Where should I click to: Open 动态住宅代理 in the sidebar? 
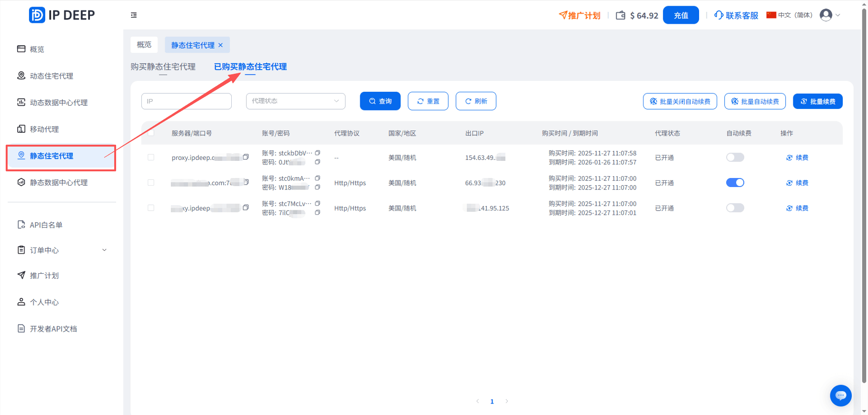click(x=51, y=76)
